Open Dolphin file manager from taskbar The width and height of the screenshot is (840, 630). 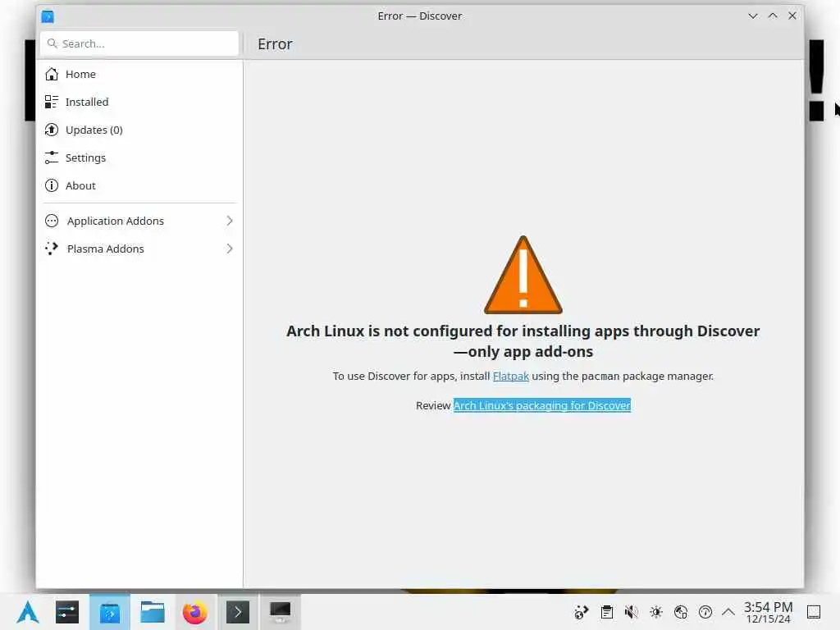coord(152,612)
